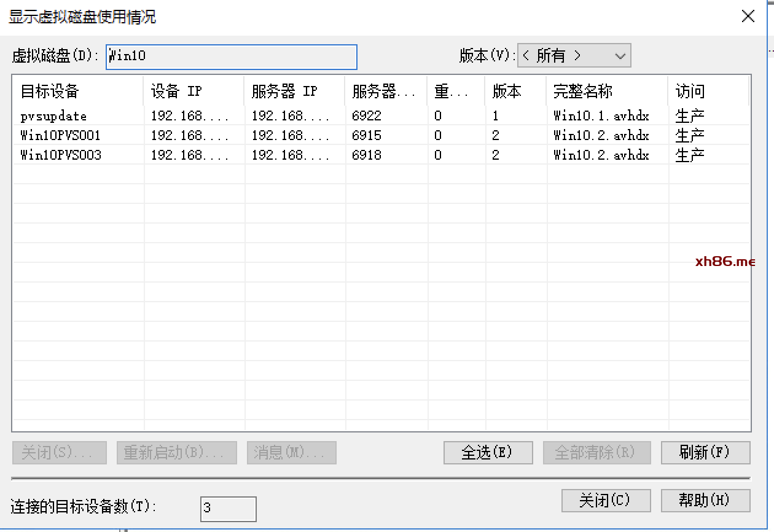Sort by 设备 IP column header
This screenshot has width=774, height=532.
pyautogui.click(x=193, y=92)
